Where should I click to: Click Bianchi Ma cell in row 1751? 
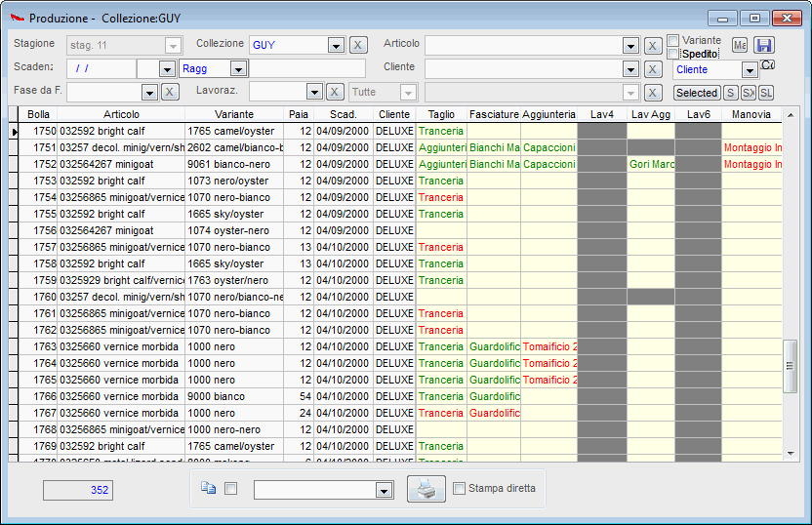pos(494,147)
